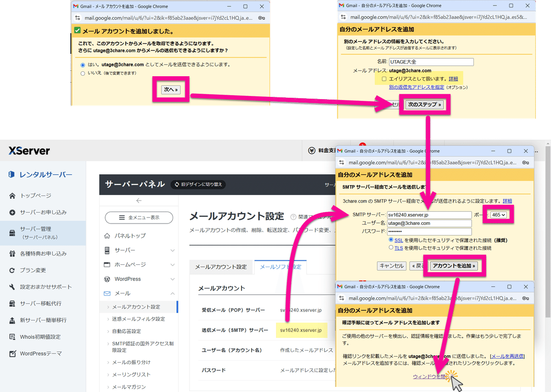The width and height of the screenshot is (551, 392).
Task: Click 旧デザインに切り替え button
Action: point(198,185)
